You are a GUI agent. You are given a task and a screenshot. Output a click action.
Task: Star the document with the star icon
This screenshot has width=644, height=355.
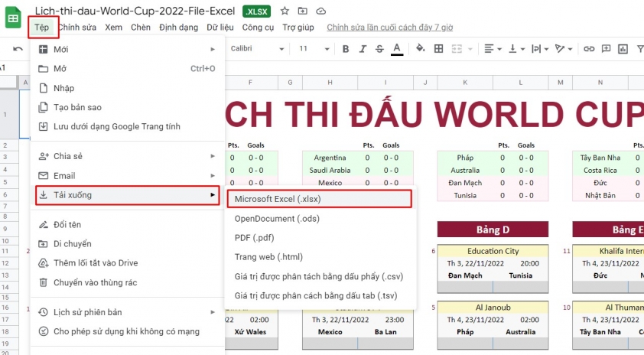pos(285,11)
